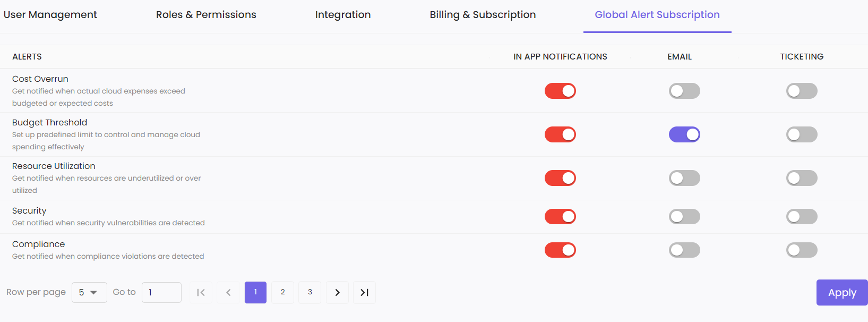Enable Compliance email alerts toggle
Viewport: 868px width, 322px height.
coord(684,250)
